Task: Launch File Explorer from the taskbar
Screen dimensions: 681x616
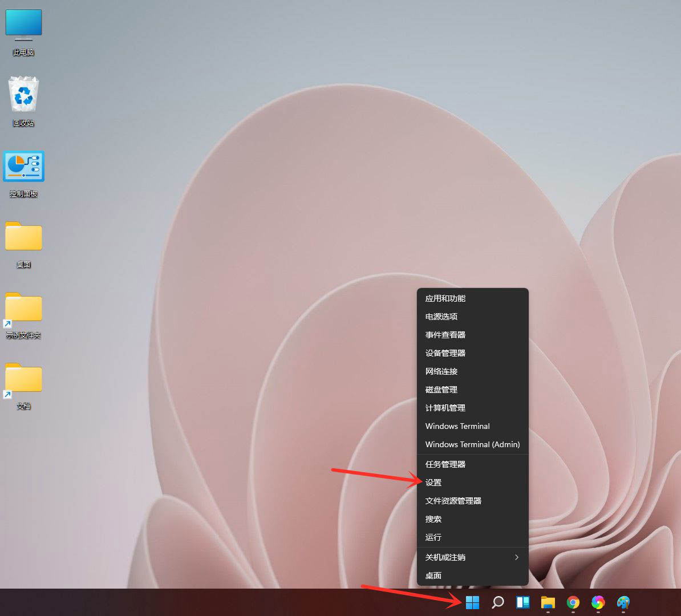Action: [x=548, y=602]
